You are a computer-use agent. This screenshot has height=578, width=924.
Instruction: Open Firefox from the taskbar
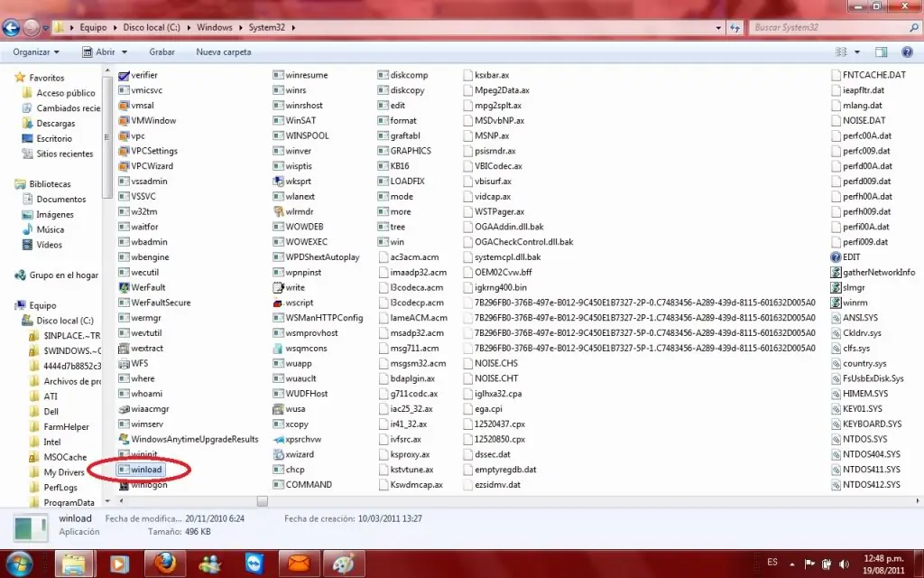point(166,564)
